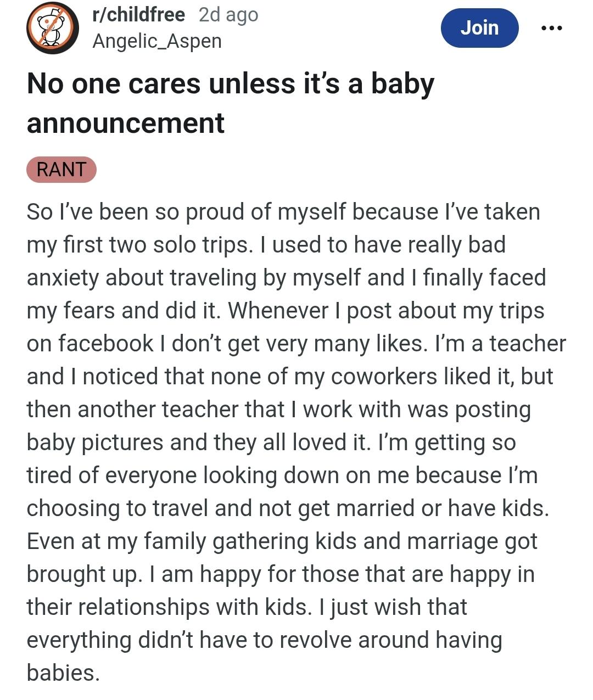Click the phrase 'their relationships with kids'
Screen dimensions: 593x700
(166, 607)
